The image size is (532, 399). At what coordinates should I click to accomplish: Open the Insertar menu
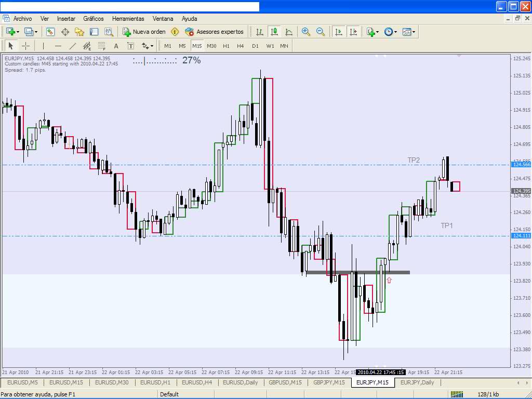click(x=66, y=19)
